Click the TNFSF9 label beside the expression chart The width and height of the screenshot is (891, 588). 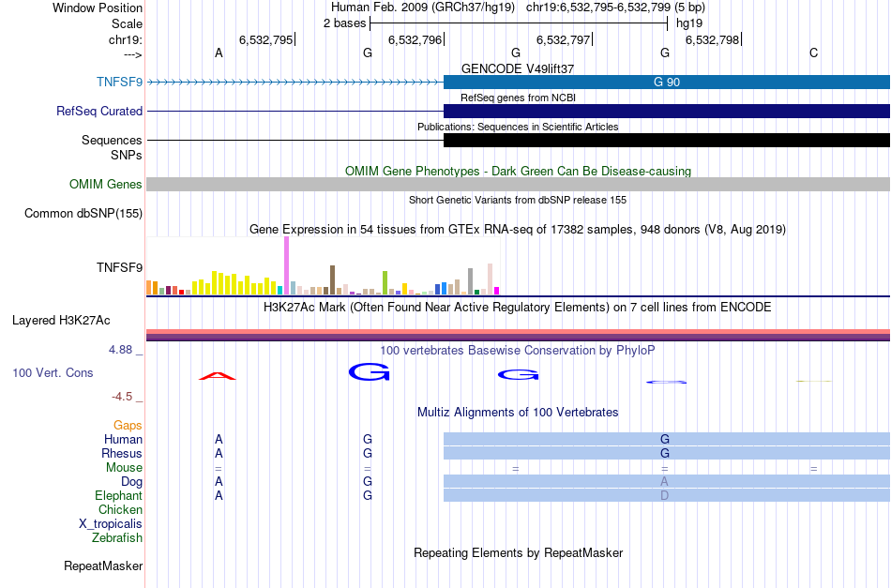(119, 267)
